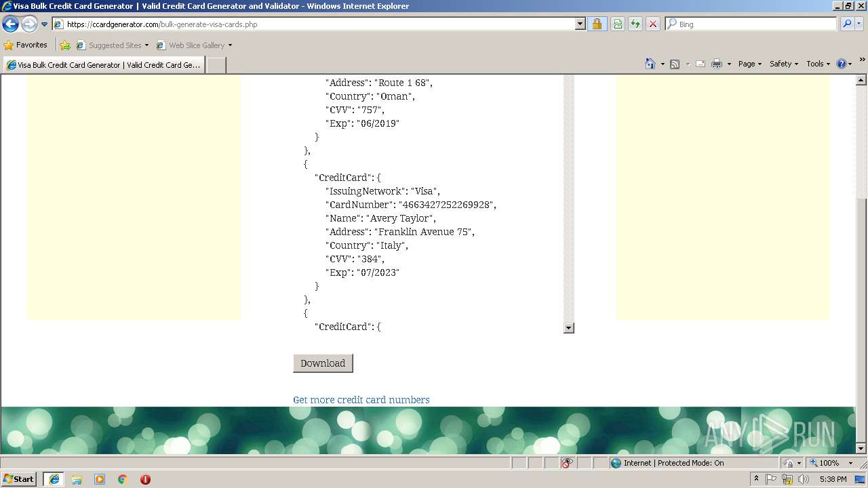Click the page scrollbar up arrow
The width and height of the screenshot is (868, 488).
pyautogui.click(x=861, y=80)
